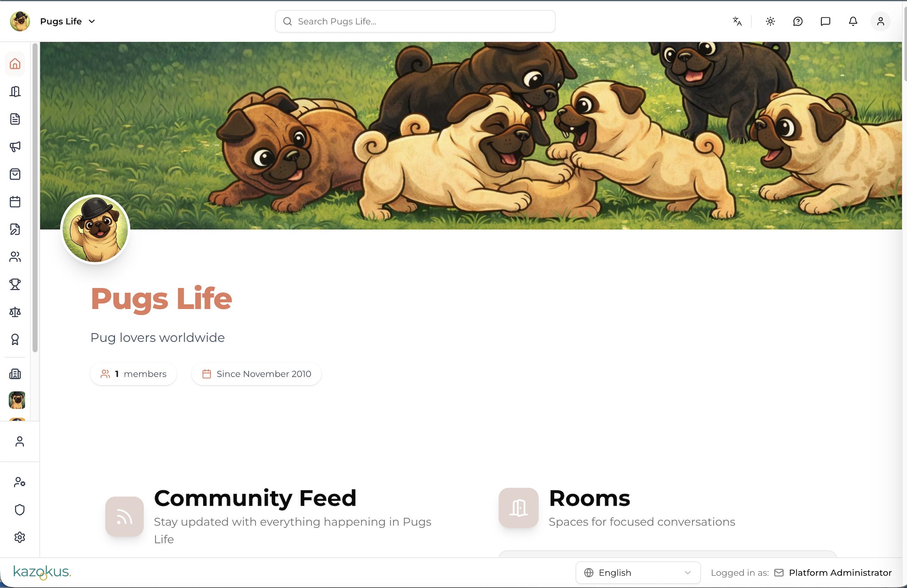Open the trophy leaderboard icon
The width and height of the screenshot is (907, 588).
tap(15, 284)
